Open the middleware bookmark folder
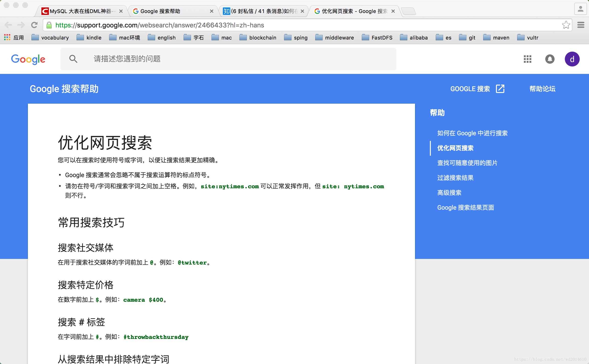The width and height of the screenshot is (589, 364). click(x=335, y=38)
